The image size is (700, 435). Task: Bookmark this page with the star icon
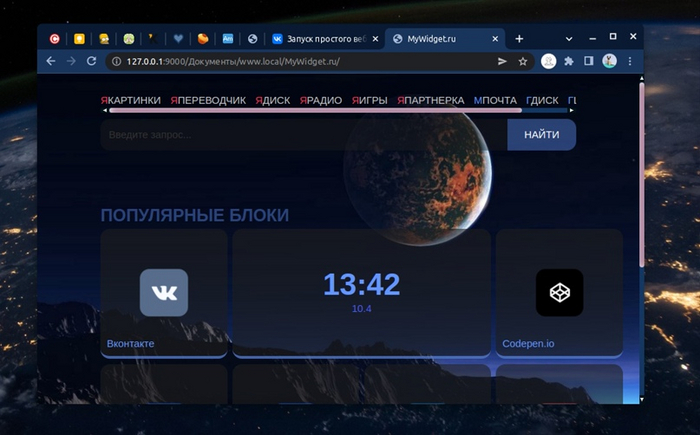pyautogui.click(x=522, y=61)
